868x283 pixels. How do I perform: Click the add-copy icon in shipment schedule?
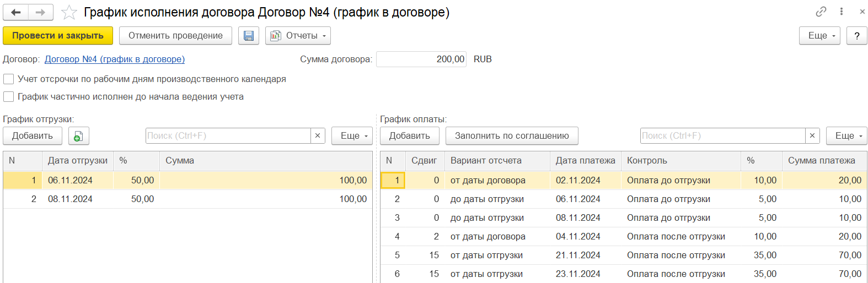pyautogui.click(x=78, y=136)
